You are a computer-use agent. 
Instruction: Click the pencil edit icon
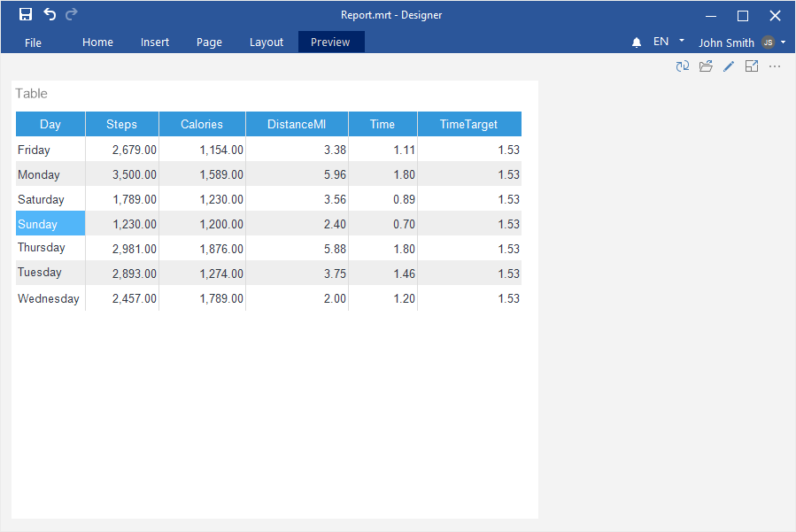[729, 66]
